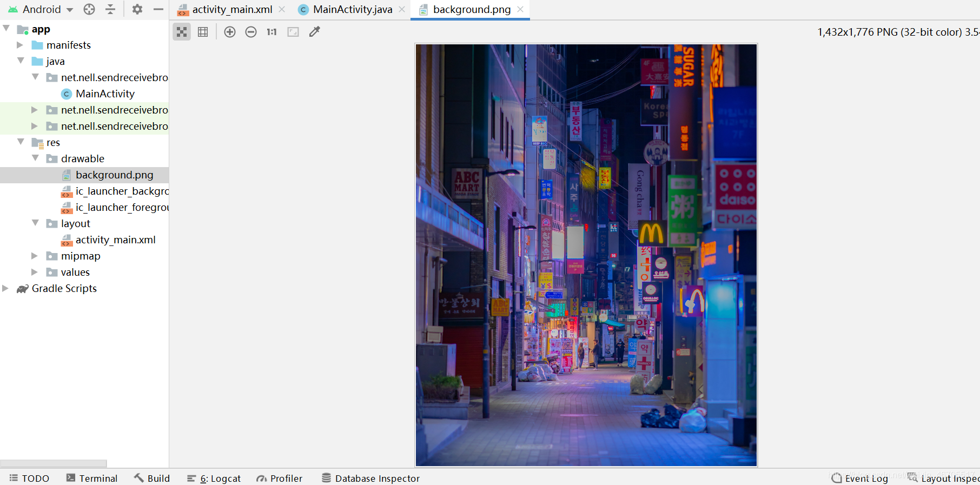
Task: Click the project tree horizontal scrollbar
Action: [x=53, y=463]
